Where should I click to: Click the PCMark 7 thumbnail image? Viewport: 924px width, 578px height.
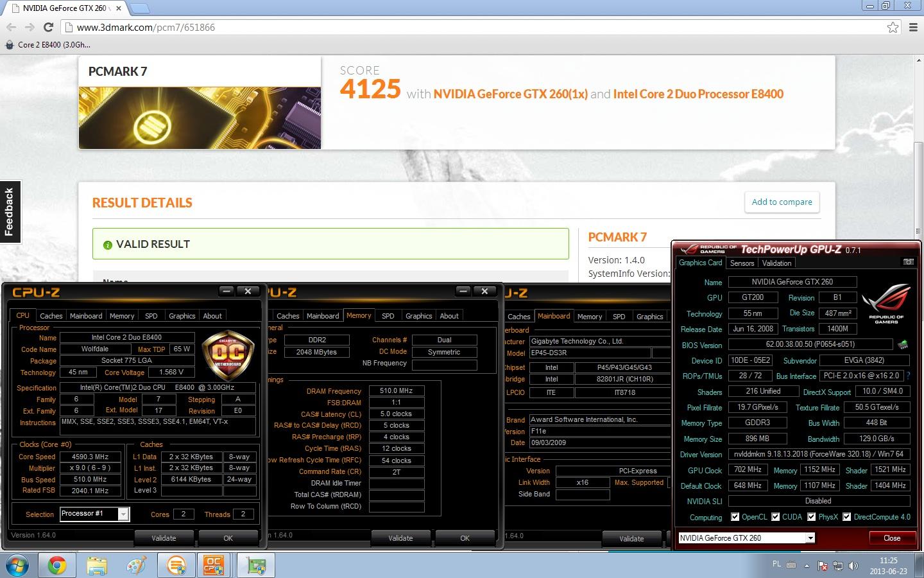[200, 118]
